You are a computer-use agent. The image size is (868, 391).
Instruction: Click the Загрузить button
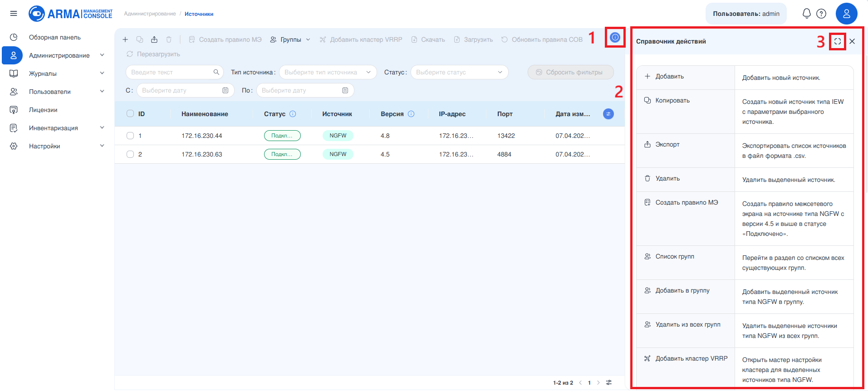(x=473, y=39)
